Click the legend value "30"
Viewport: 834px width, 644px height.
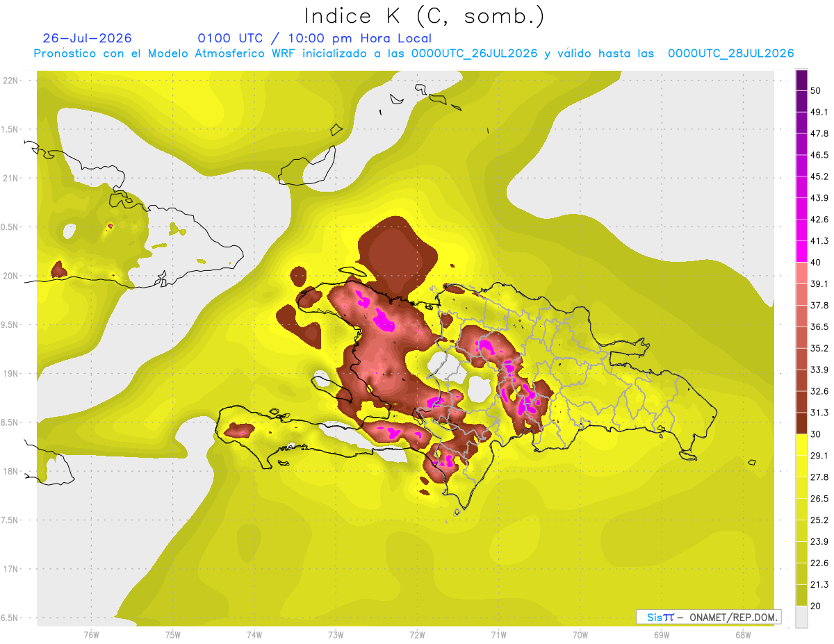point(816,434)
